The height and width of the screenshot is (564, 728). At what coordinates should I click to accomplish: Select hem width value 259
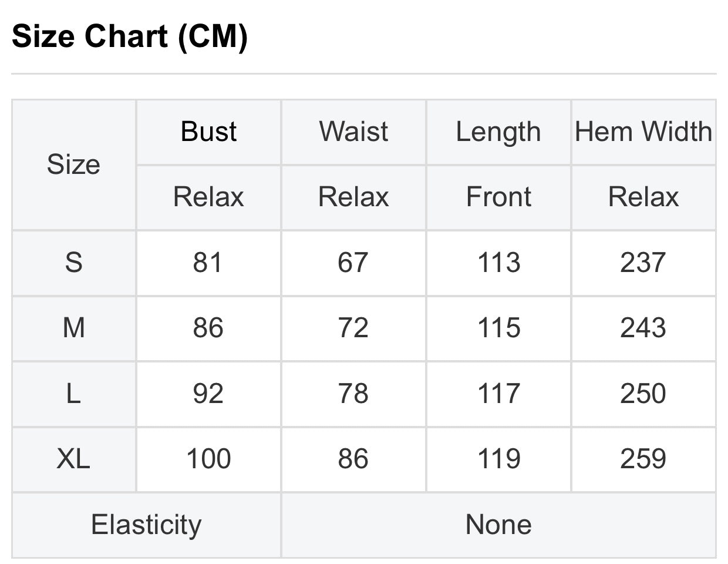[x=643, y=459]
